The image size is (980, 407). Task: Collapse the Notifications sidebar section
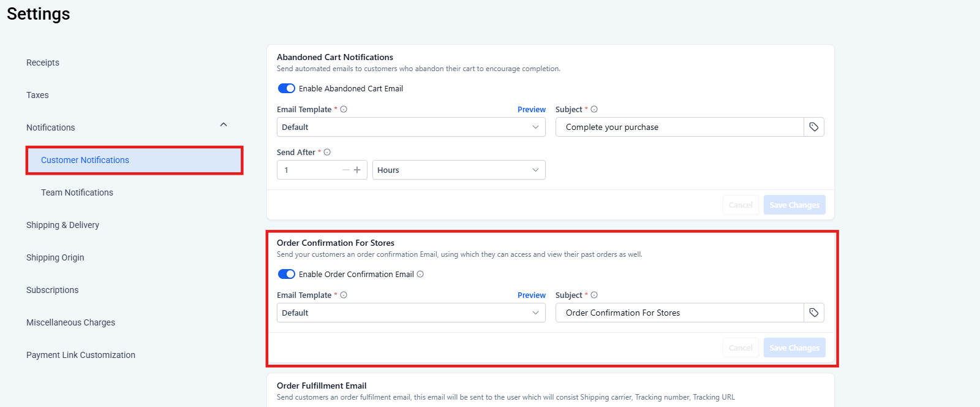(224, 125)
